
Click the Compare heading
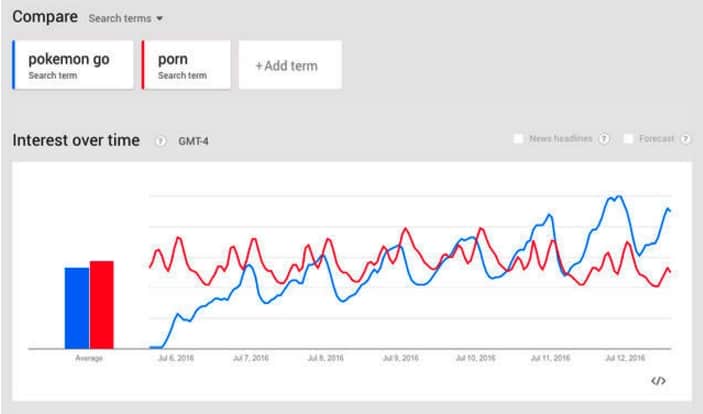[44, 17]
